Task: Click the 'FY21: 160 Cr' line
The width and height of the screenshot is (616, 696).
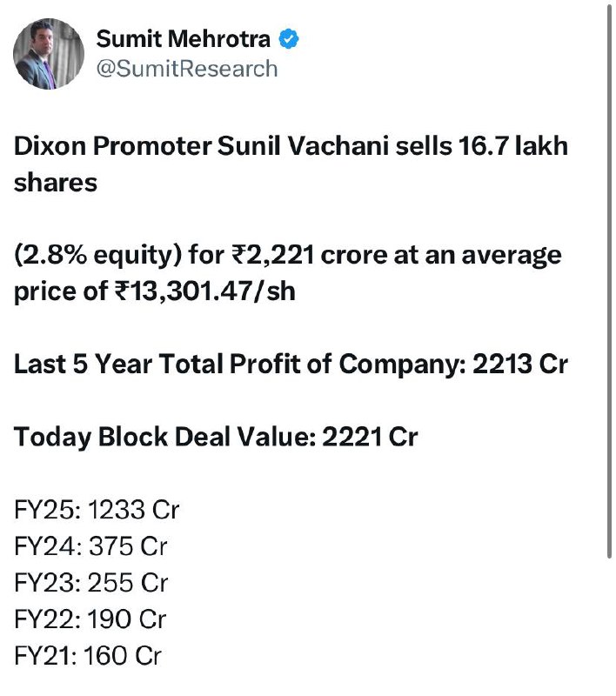Action: coord(88,656)
